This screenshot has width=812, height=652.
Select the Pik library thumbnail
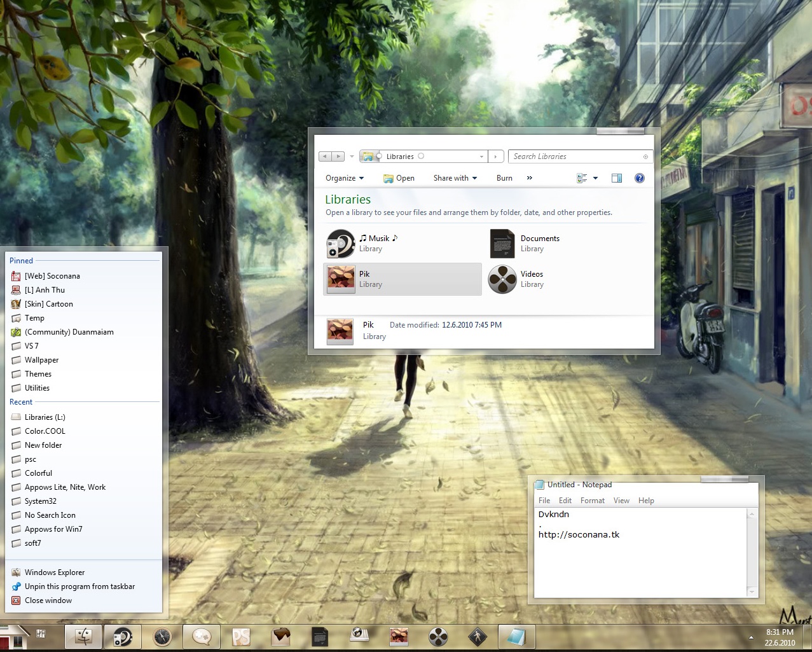340,279
